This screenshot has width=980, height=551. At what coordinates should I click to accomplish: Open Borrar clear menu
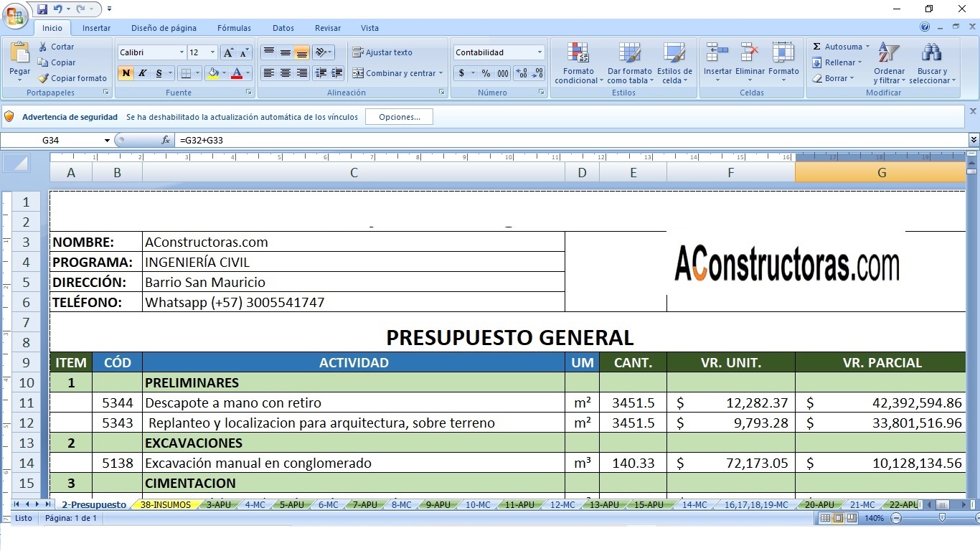pyautogui.click(x=834, y=78)
